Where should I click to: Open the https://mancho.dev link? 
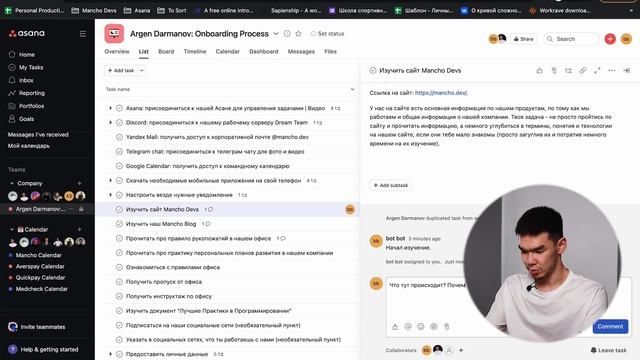(441, 93)
